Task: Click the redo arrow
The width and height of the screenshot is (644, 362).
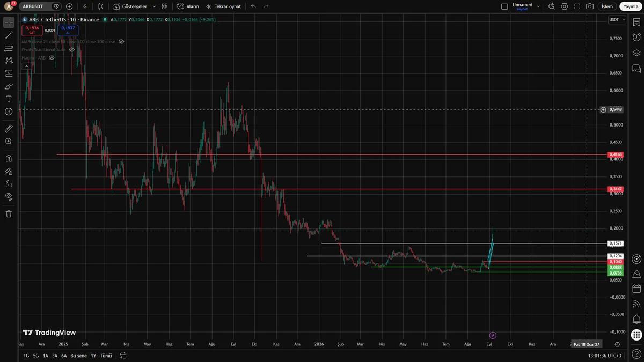Action: (266, 6)
